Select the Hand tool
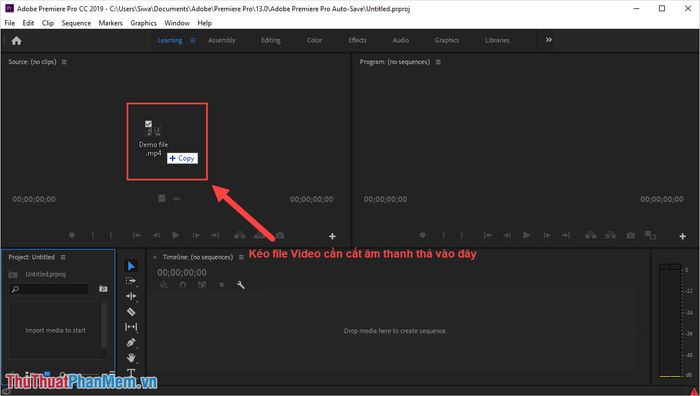 [131, 358]
